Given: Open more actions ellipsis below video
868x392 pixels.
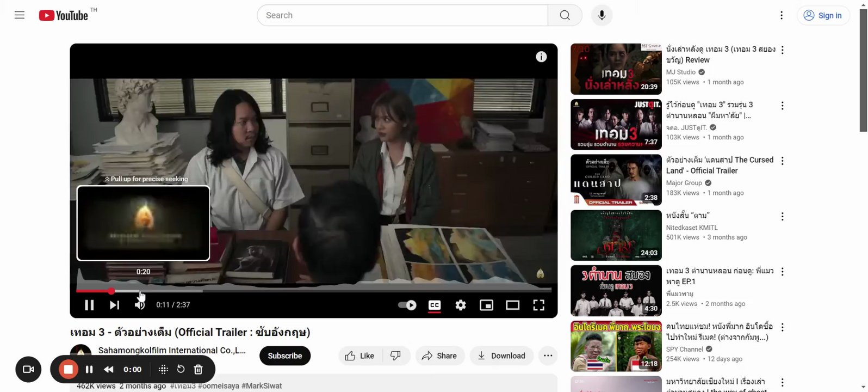Looking at the screenshot, I should tap(548, 356).
